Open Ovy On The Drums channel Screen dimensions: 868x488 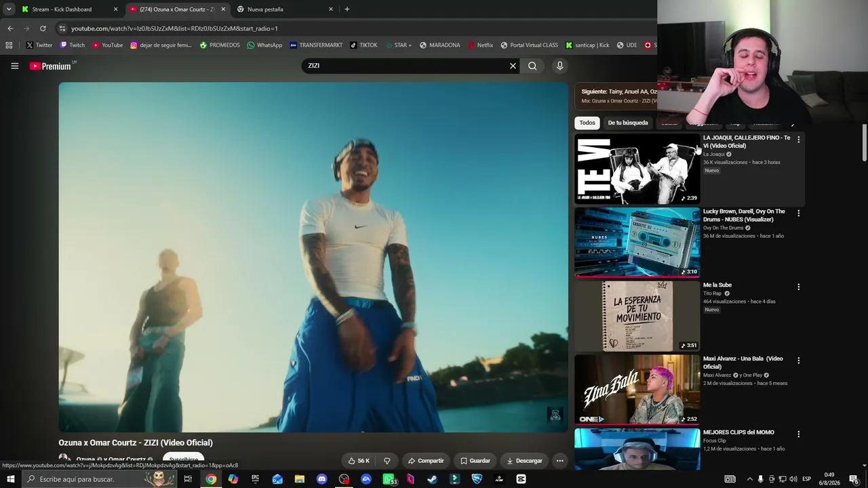[x=723, y=228]
